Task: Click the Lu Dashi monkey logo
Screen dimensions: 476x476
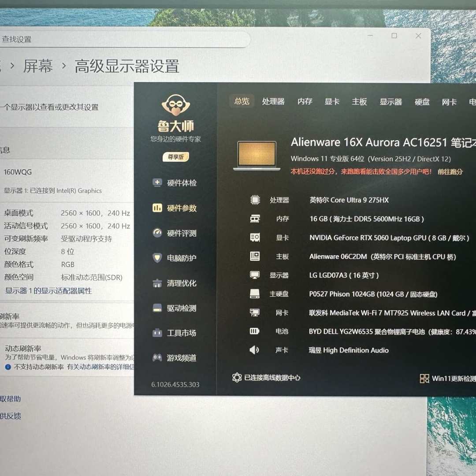Action: (x=176, y=105)
